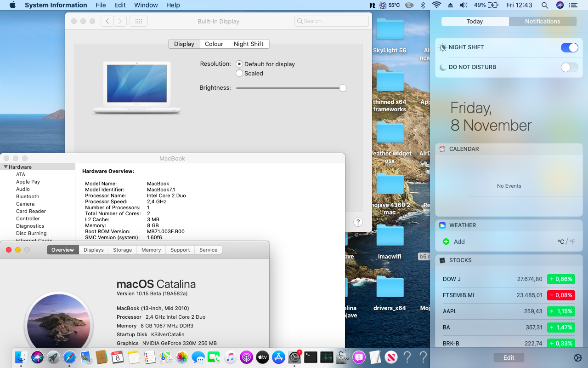Open Reminders app in the Dock
The width and height of the screenshot is (588, 368).
point(150,357)
